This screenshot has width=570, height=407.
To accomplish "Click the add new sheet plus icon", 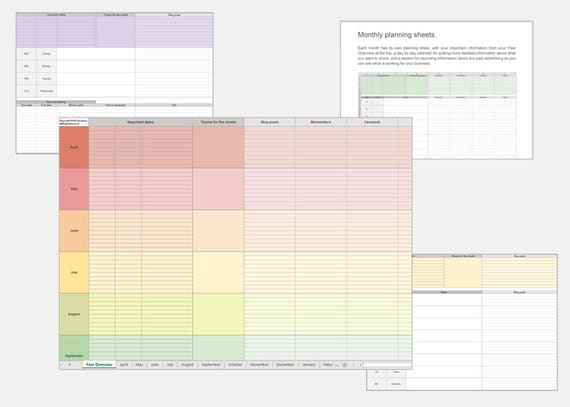I will [x=345, y=364].
